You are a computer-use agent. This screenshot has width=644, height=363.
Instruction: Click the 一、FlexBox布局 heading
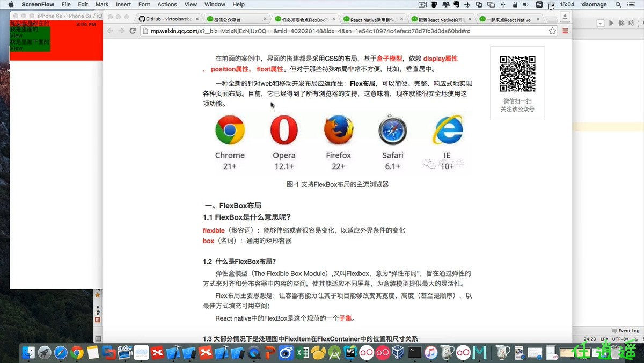pos(233,206)
